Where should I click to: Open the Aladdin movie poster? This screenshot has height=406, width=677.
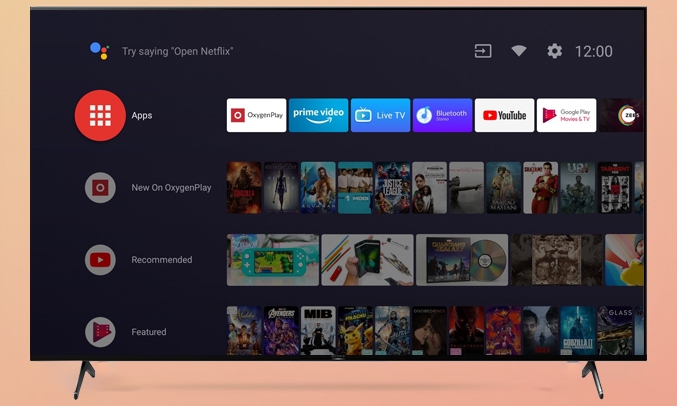244,331
